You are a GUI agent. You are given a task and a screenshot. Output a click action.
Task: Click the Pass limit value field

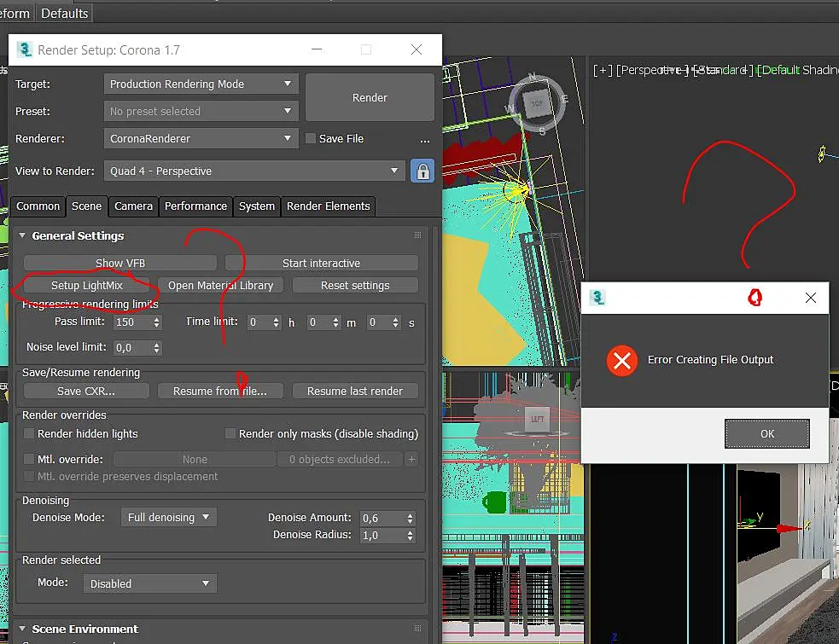click(x=132, y=322)
